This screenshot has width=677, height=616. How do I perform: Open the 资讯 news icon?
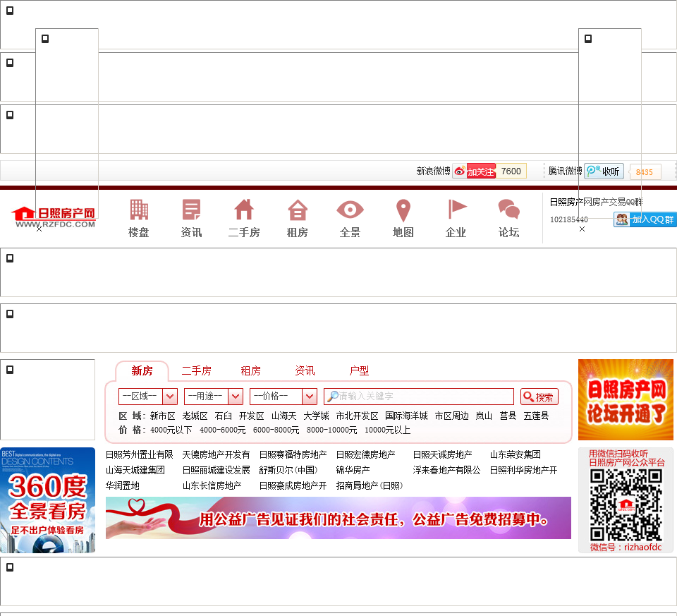pos(191,218)
